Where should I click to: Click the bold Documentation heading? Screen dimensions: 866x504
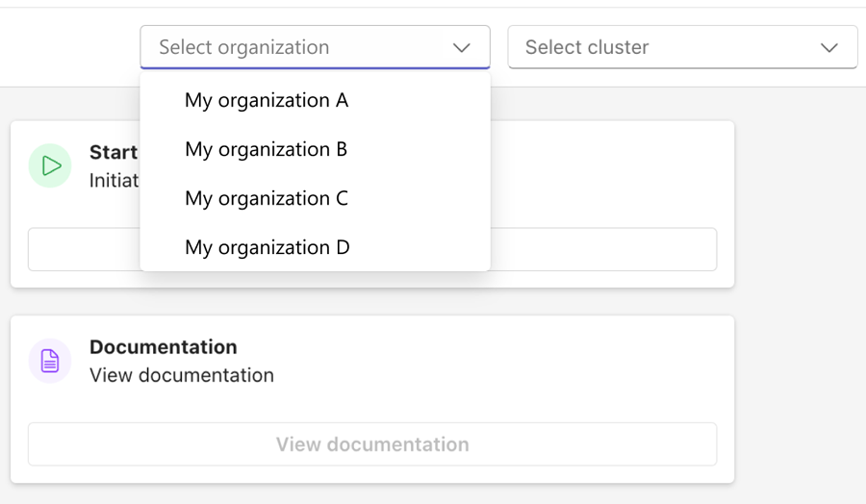(164, 346)
